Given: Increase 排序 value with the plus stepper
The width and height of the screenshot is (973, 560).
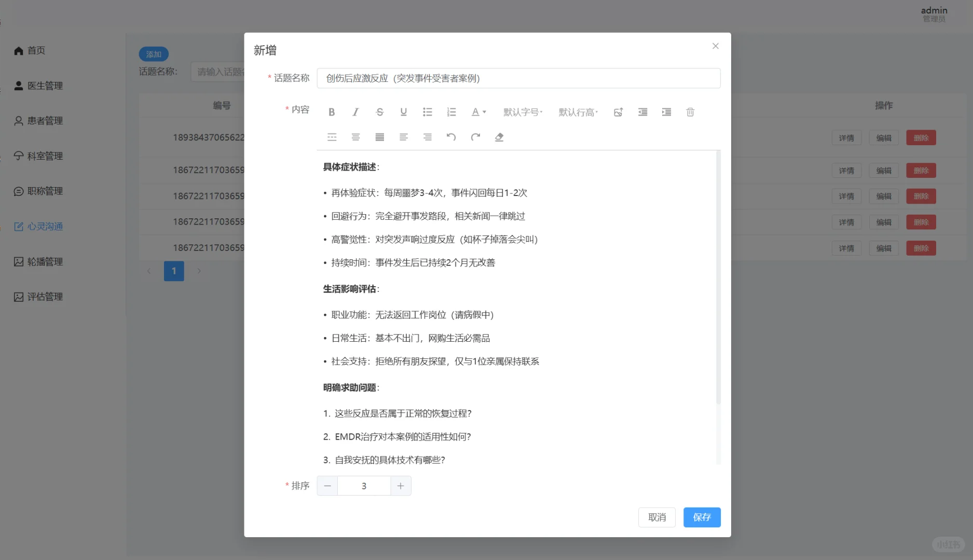Looking at the screenshot, I should click(x=400, y=486).
